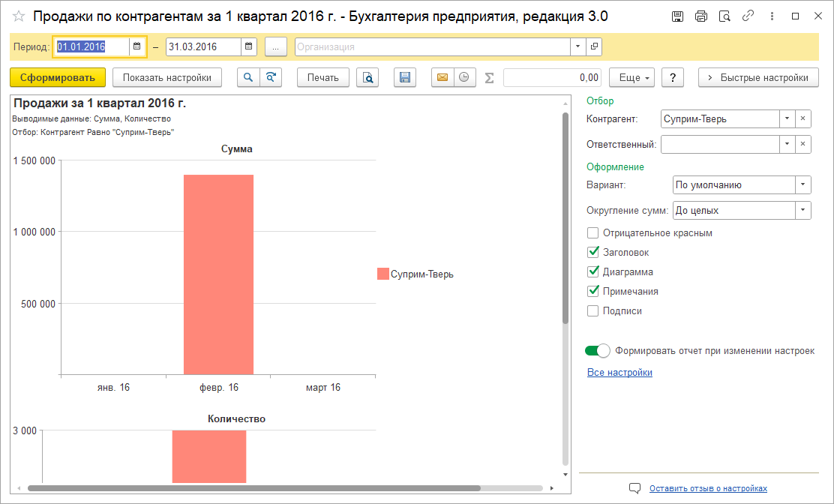The width and height of the screenshot is (834, 504).
Task: Click the Суприм-Тверь legend color swatch
Action: click(x=383, y=274)
